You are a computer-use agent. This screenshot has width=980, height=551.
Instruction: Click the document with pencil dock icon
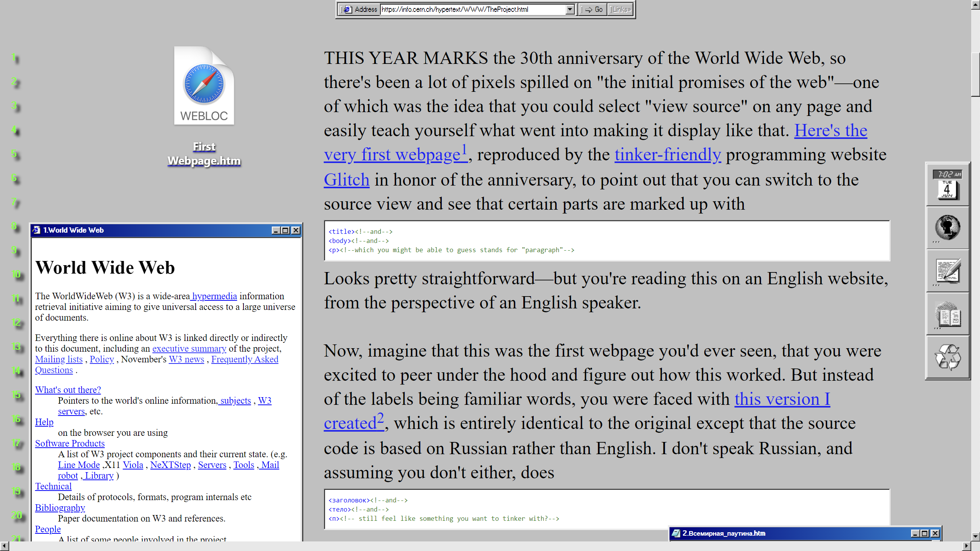947,271
